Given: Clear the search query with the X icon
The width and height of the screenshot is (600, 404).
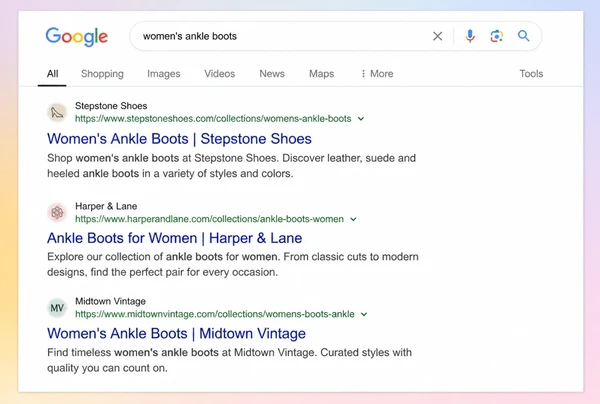Looking at the screenshot, I should point(437,36).
